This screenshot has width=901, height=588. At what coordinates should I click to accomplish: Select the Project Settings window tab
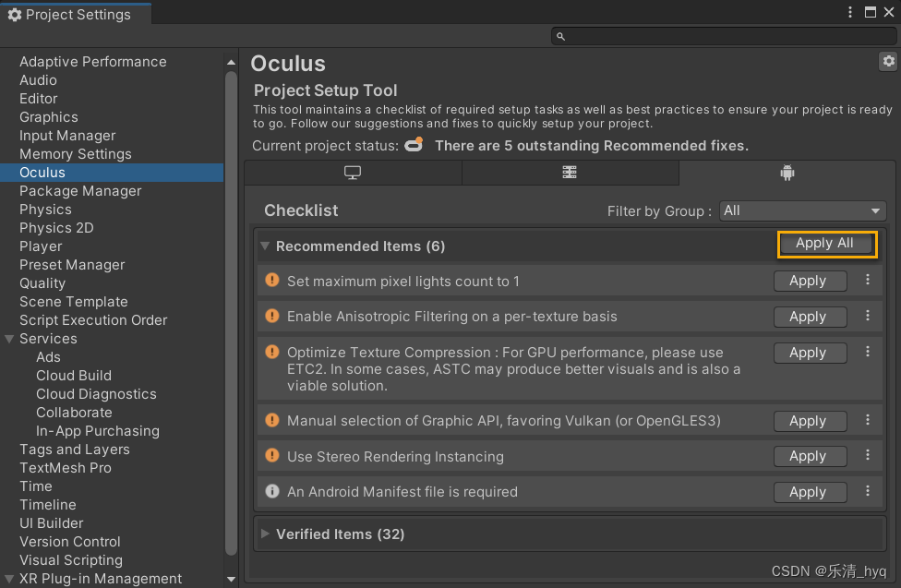click(77, 15)
